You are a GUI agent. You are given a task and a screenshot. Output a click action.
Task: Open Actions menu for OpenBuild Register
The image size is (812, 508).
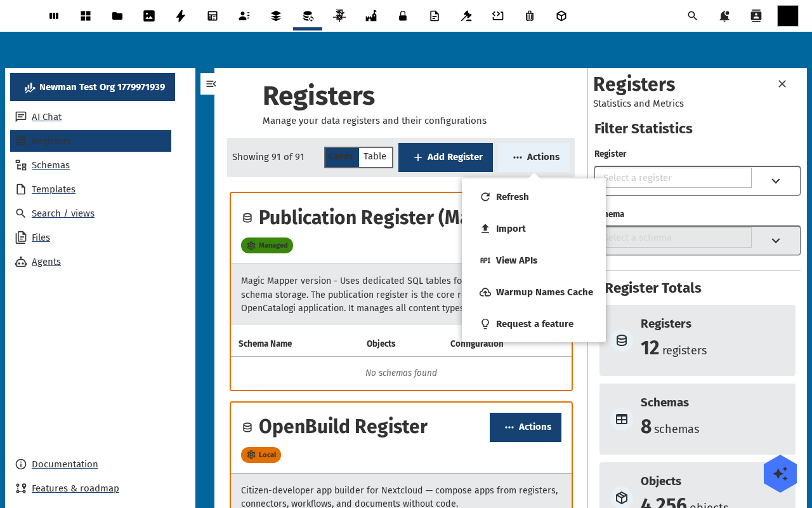pos(525,427)
